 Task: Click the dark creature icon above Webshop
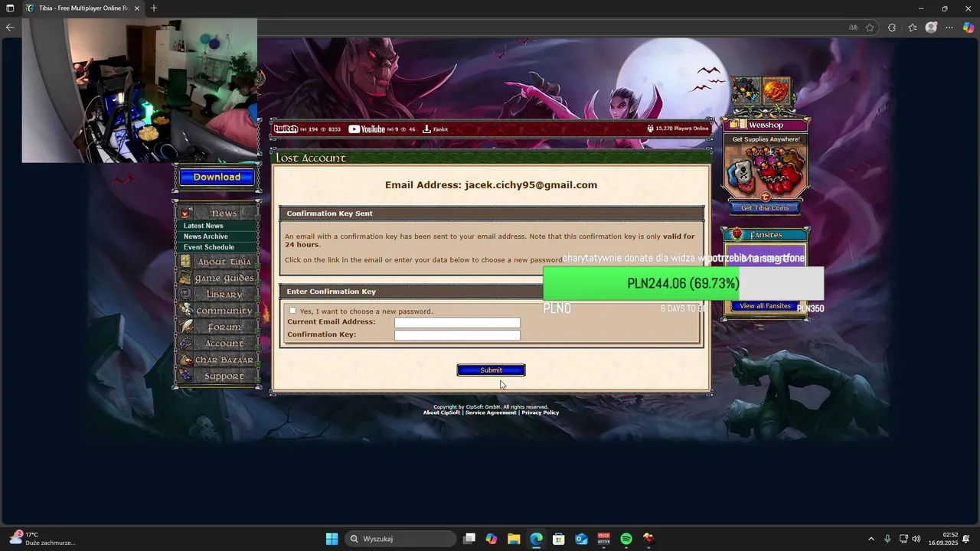[x=746, y=91]
